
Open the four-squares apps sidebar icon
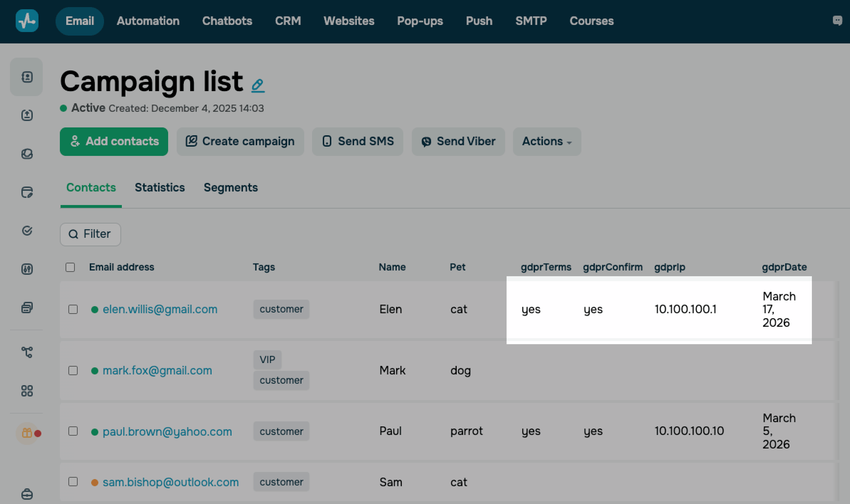[27, 391]
